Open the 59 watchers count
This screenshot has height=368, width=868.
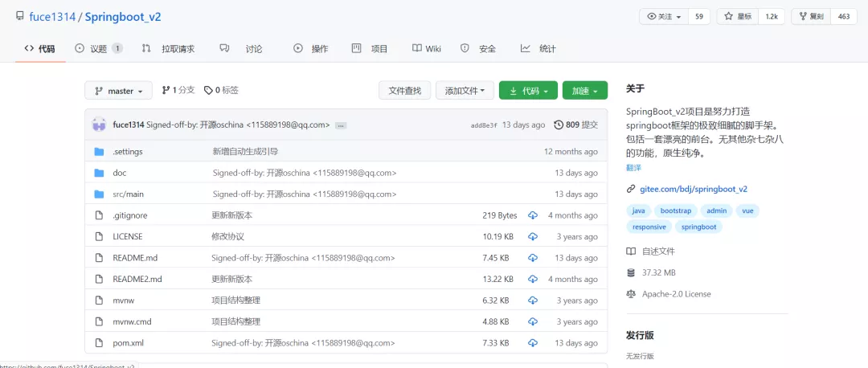699,17
